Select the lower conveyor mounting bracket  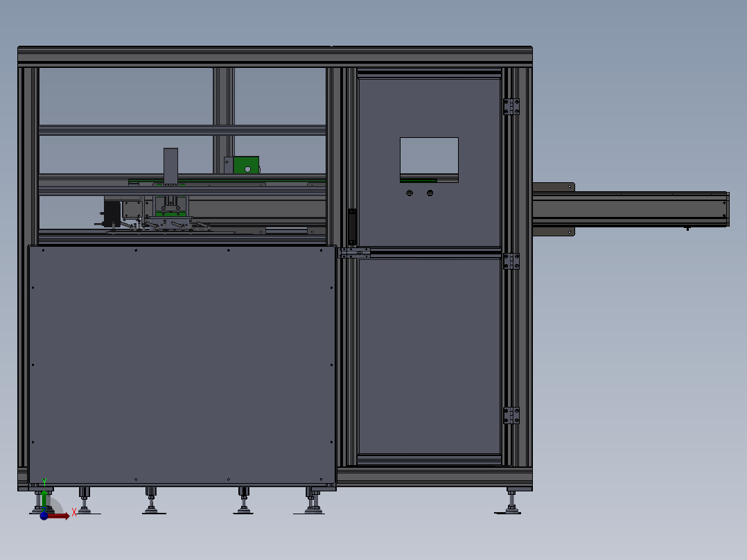coord(554,231)
